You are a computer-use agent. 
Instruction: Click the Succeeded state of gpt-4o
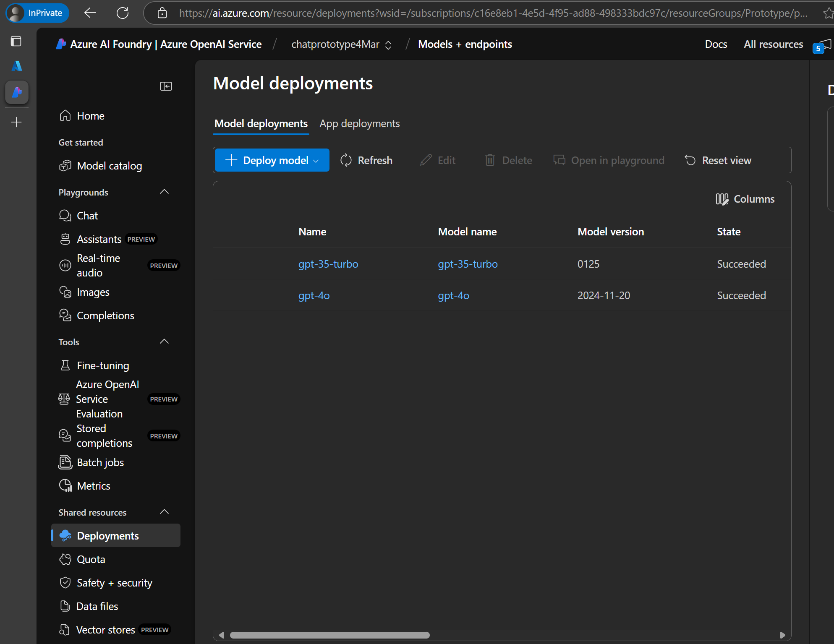(x=741, y=295)
